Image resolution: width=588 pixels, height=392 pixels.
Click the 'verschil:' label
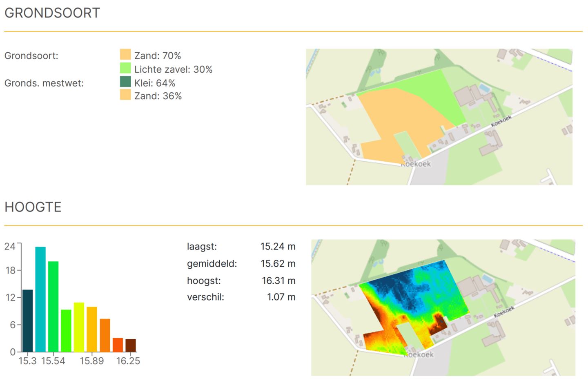pos(206,297)
